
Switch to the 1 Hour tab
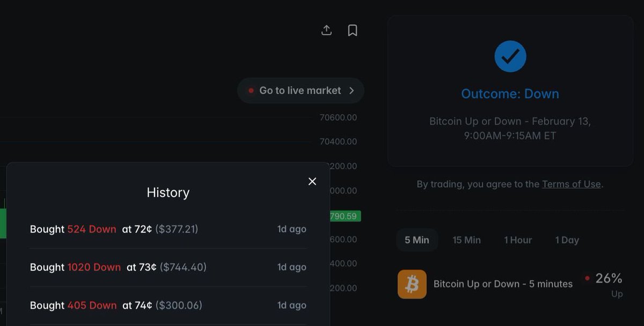tap(518, 240)
